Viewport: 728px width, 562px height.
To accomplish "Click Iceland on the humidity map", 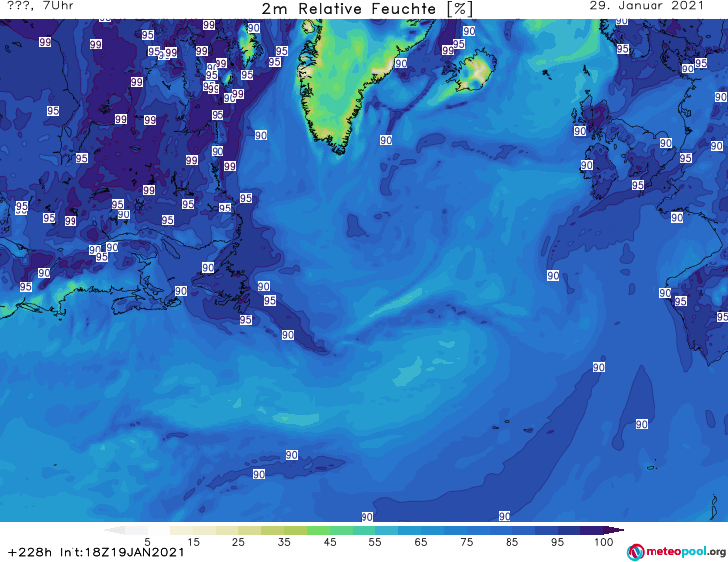I will tap(475, 71).
